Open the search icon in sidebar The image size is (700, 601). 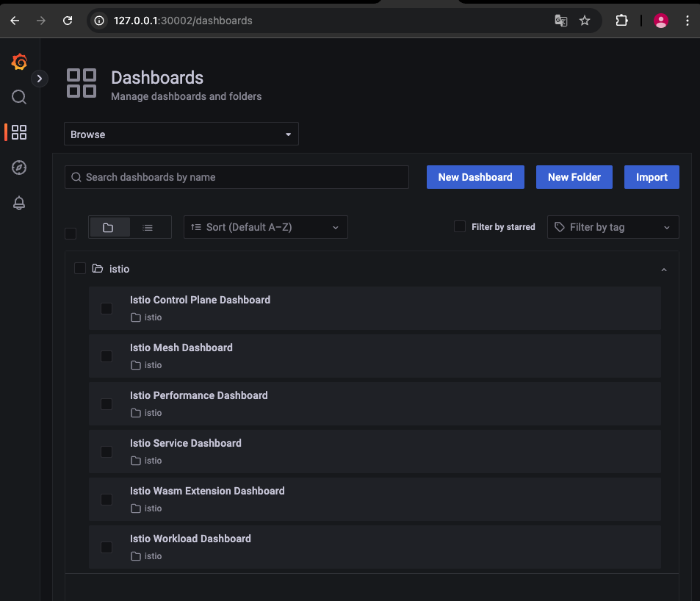click(x=19, y=96)
